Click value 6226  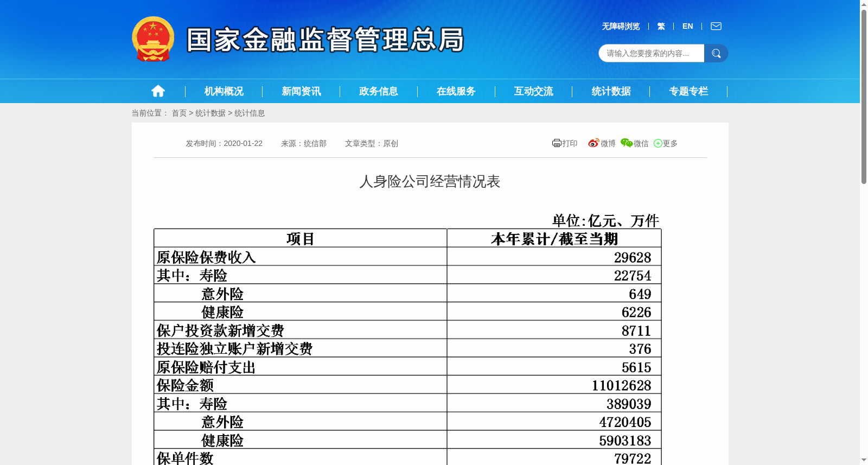636,312
